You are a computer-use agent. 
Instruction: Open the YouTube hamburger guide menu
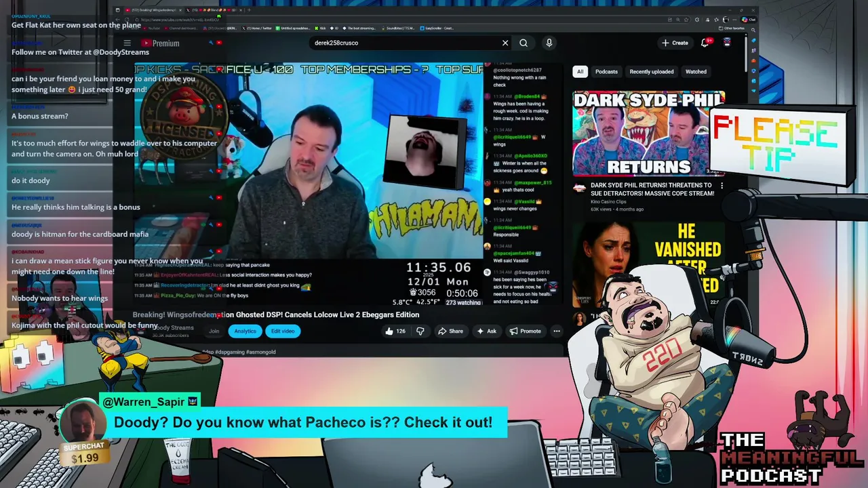point(127,43)
